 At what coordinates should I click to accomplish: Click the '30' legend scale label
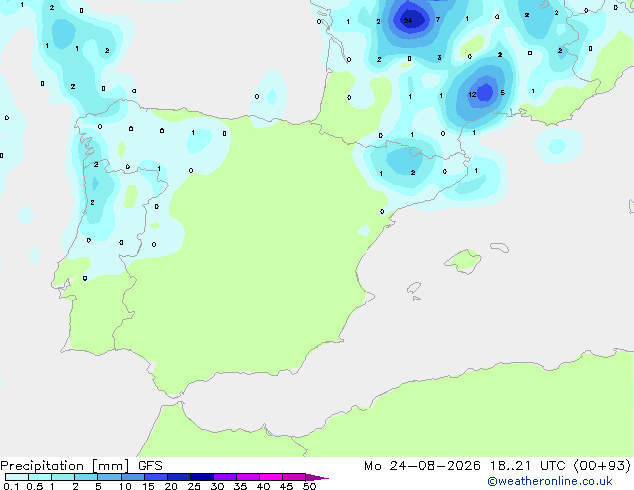coord(217,486)
